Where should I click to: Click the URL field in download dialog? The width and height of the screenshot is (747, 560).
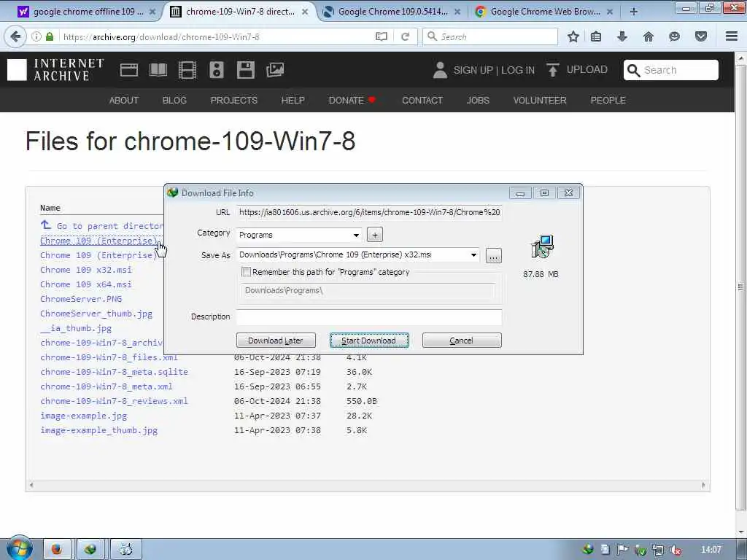[x=369, y=212]
